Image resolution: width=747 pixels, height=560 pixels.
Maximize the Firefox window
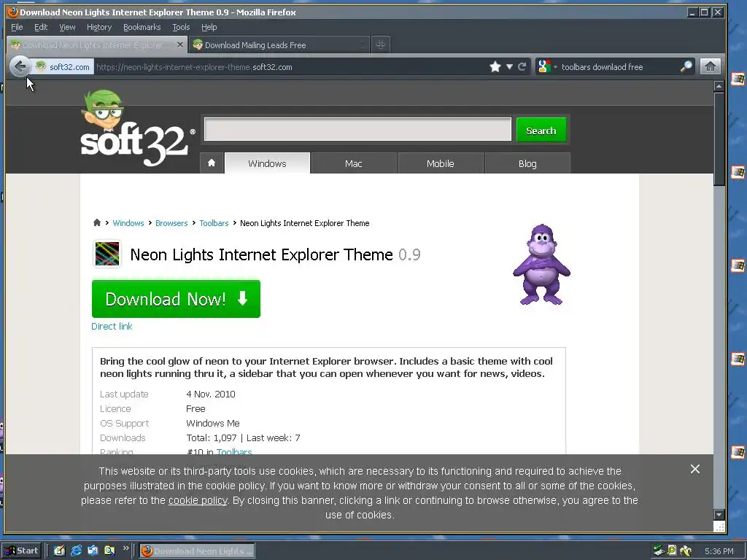coord(705,12)
